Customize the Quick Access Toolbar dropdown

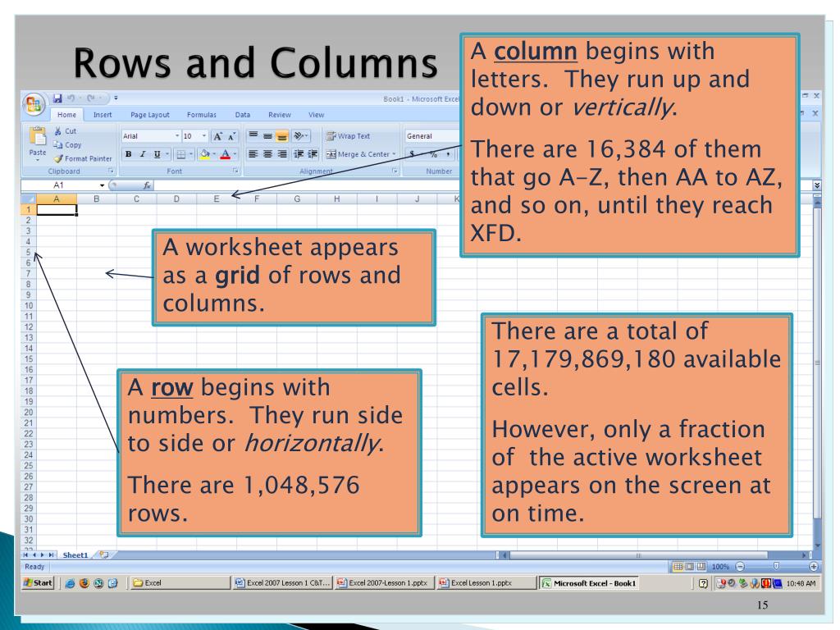tap(116, 98)
